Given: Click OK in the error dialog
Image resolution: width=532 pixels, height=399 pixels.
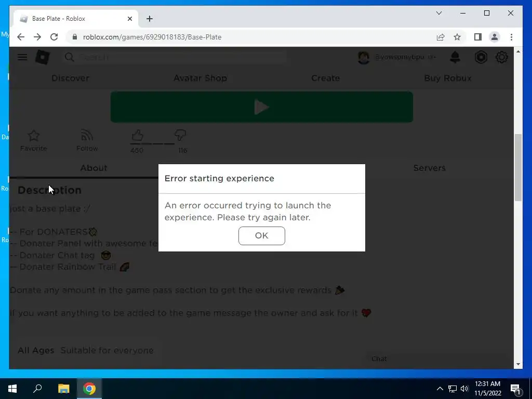Looking at the screenshot, I should click(x=262, y=235).
